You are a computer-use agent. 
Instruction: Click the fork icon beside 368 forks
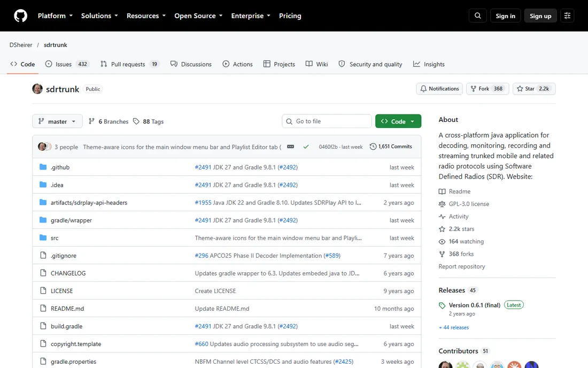[442, 254]
